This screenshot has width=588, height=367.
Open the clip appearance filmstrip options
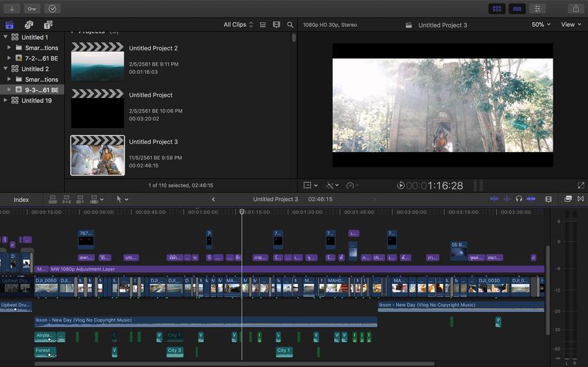[277, 25]
